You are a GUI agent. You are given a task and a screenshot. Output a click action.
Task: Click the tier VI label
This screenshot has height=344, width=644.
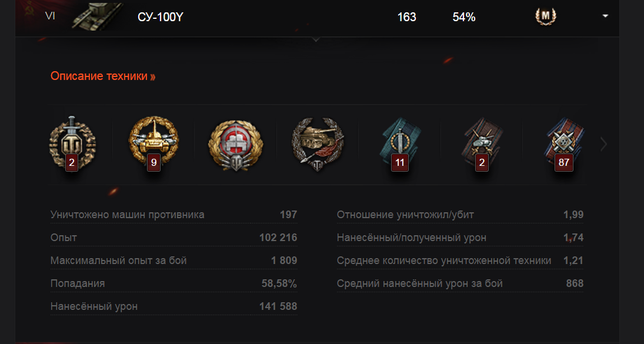coord(50,16)
